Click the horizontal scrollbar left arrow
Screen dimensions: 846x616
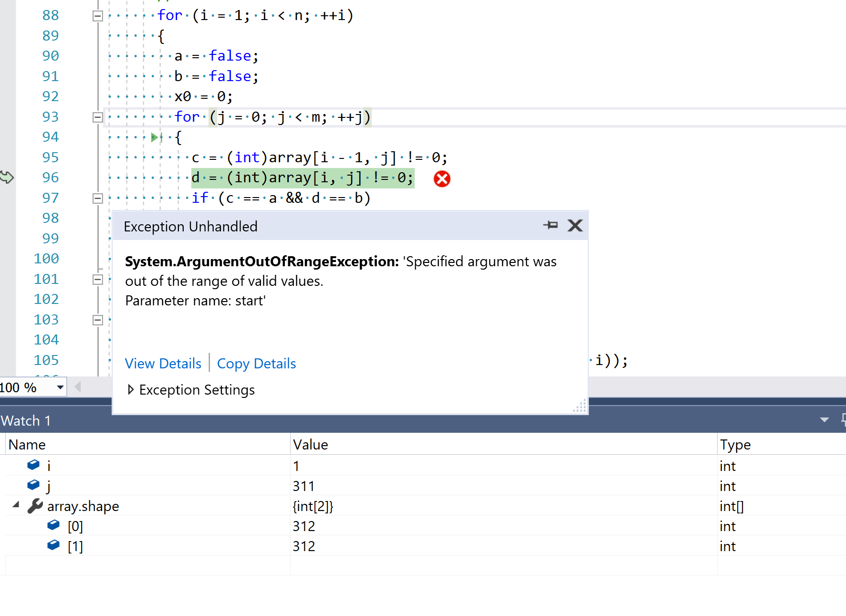coord(78,387)
